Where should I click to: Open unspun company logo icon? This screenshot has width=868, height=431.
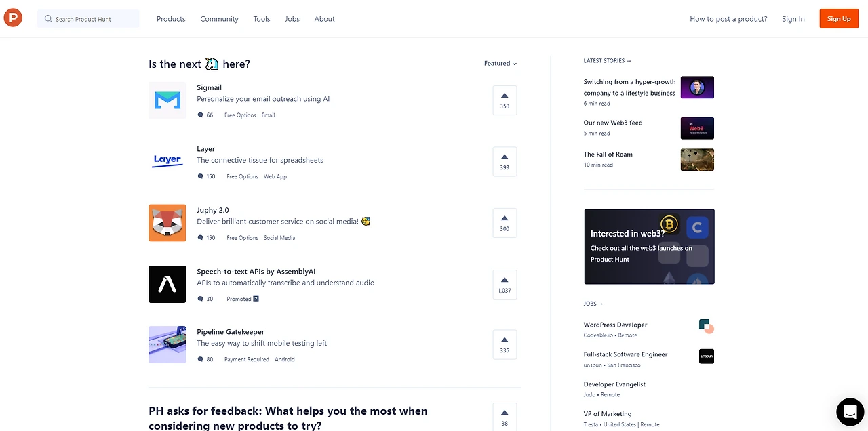[x=707, y=356]
